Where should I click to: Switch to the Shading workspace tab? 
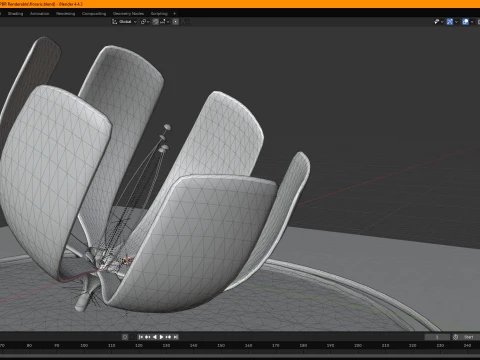[x=15, y=14]
